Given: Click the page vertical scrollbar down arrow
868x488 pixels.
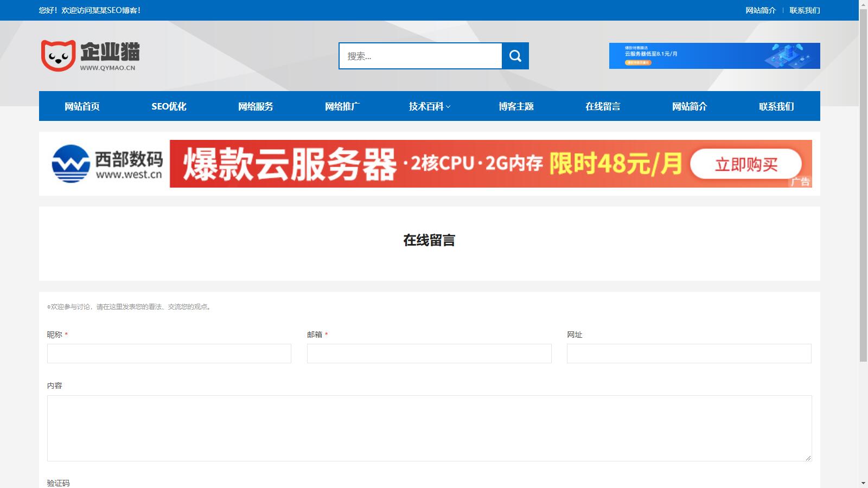Looking at the screenshot, I should (863, 483).
